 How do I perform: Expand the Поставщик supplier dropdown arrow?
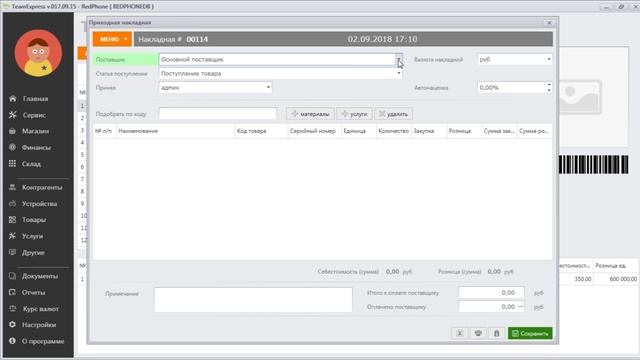399,60
